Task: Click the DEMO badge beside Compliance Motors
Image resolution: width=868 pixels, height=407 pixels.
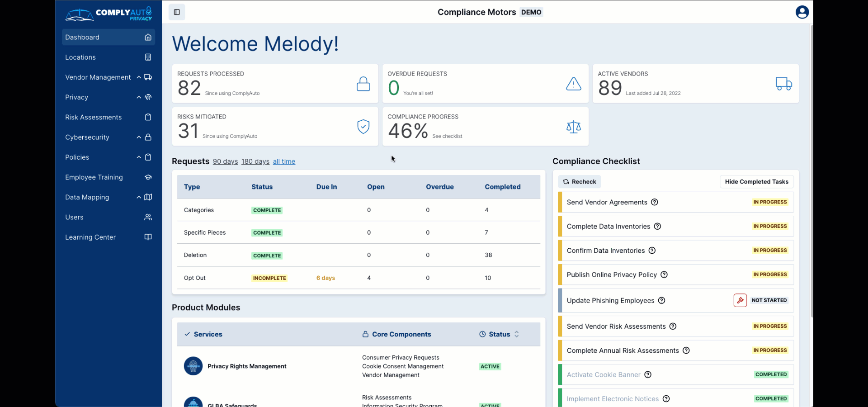Action: point(531,12)
